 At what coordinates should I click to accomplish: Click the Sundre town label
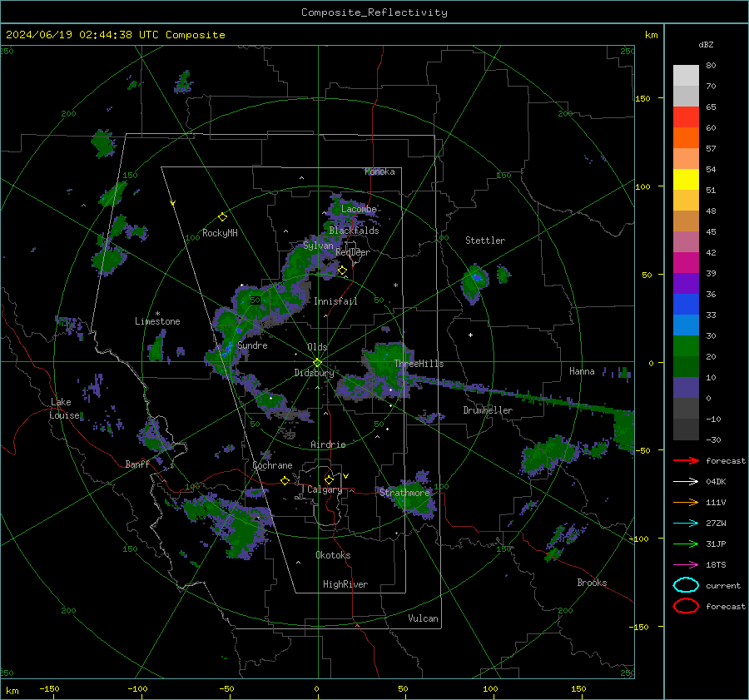pyautogui.click(x=252, y=345)
